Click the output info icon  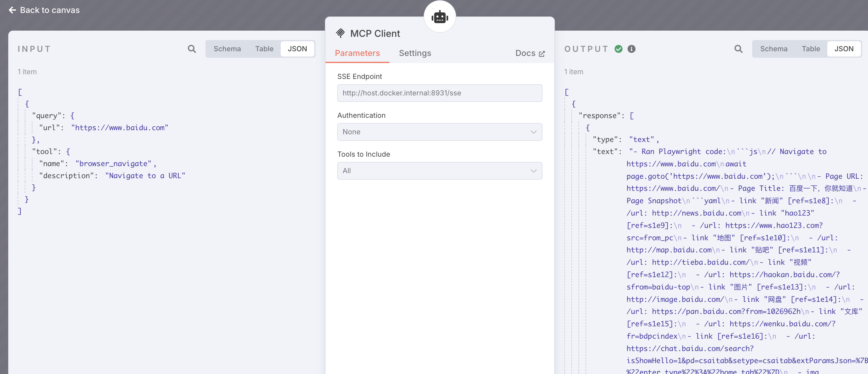pyautogui.click(x=632, y=49)
